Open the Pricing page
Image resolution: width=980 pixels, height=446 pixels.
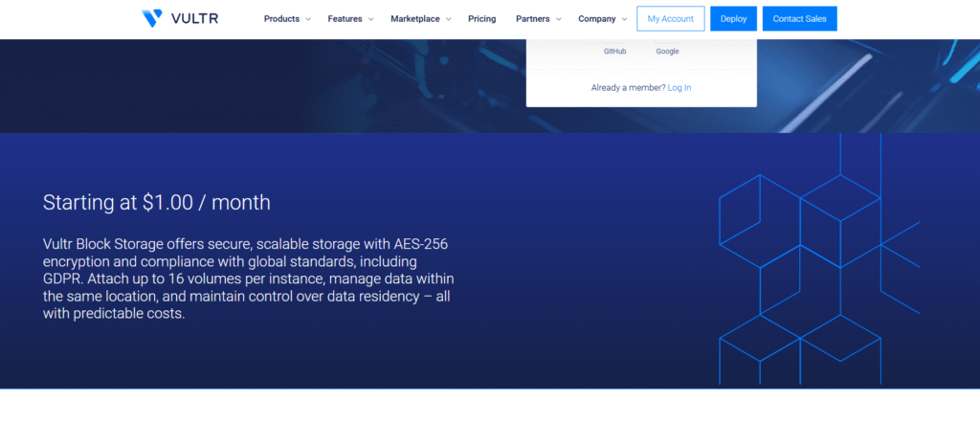click(481, 19)
